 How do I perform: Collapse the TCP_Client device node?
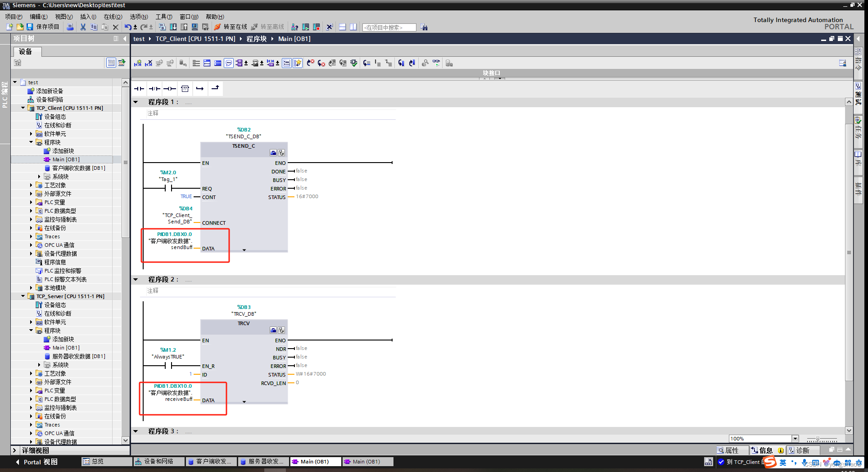coord(23,108)
